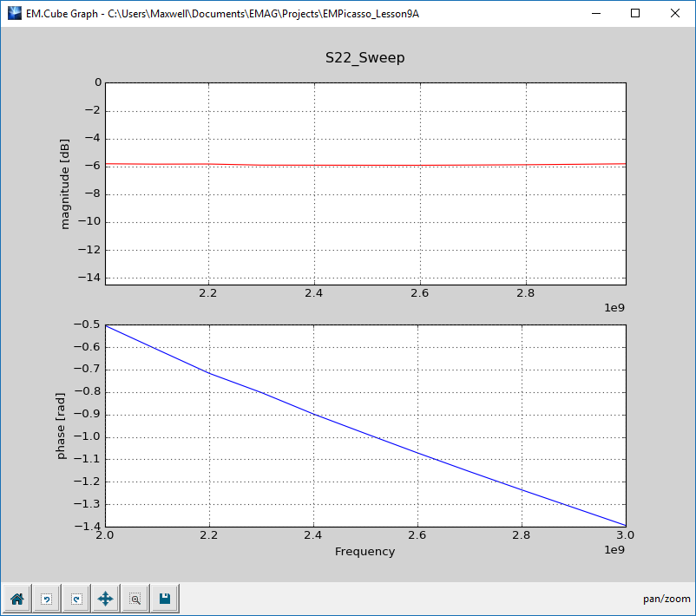The width and height of the screenshot is (696, 616).
Task: Click the Home reset view icon
Action: click(x=17, y=599)
